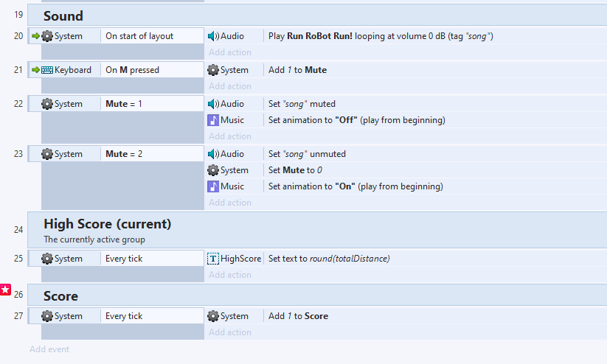Click the Audio speaker icon beside Play Run RoBot Run
607x364 pixels.
(213, 36)
